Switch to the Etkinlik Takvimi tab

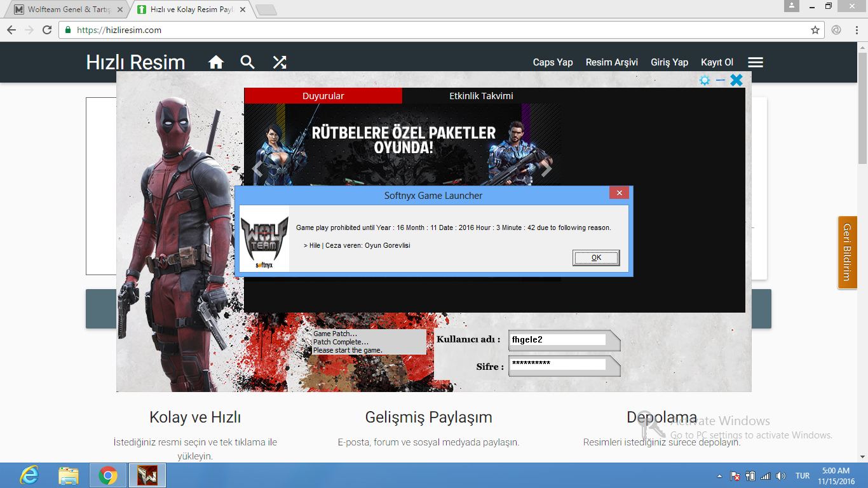[481, 96]
